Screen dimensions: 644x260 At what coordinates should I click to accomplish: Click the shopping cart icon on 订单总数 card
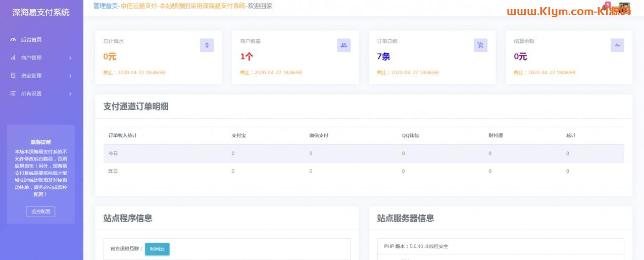[x=480, y=45]
